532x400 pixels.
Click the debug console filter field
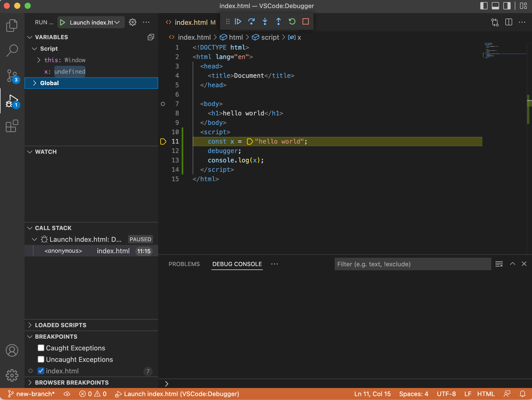413,264
